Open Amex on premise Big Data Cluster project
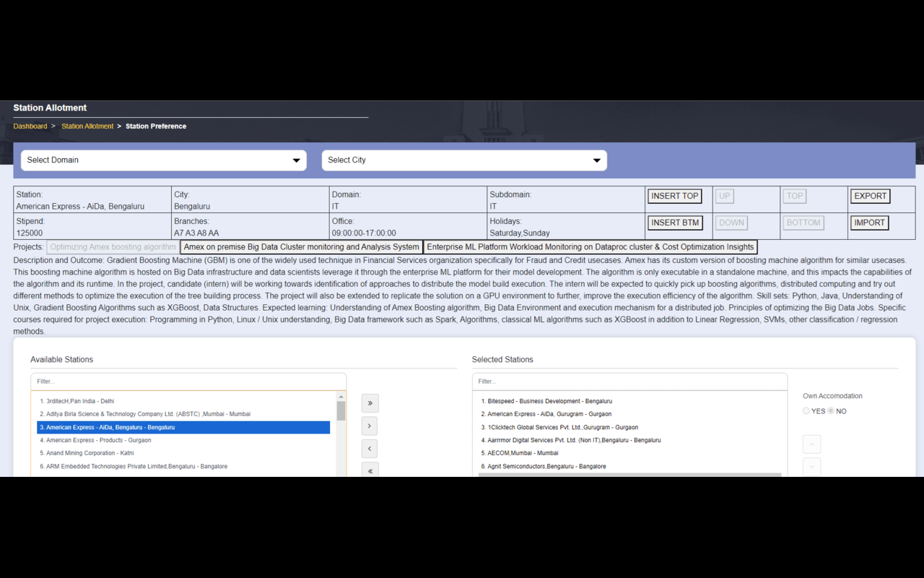This screenshot has height=578, width=924. pos(302,247)
